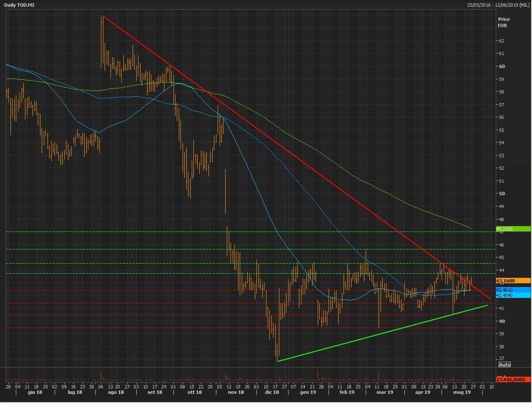Select the 43,1600 orange last-price tag

coord(513,281)
